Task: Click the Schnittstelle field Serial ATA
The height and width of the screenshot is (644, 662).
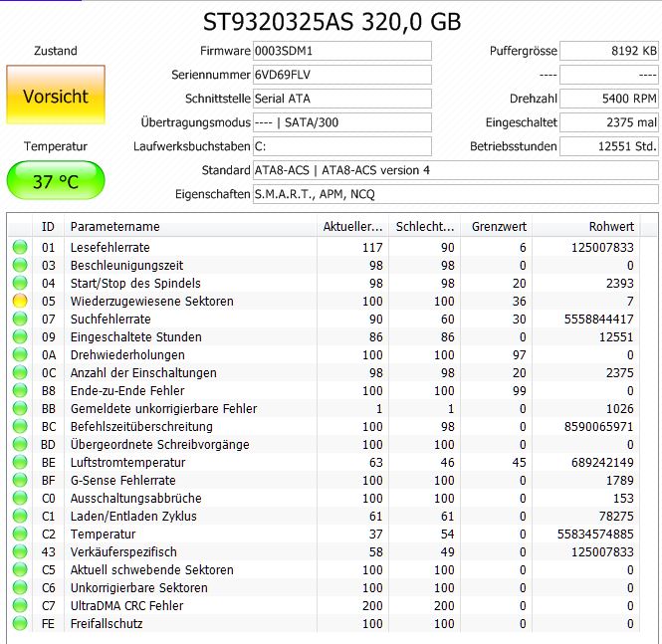Action: click(x=342, y=99)
